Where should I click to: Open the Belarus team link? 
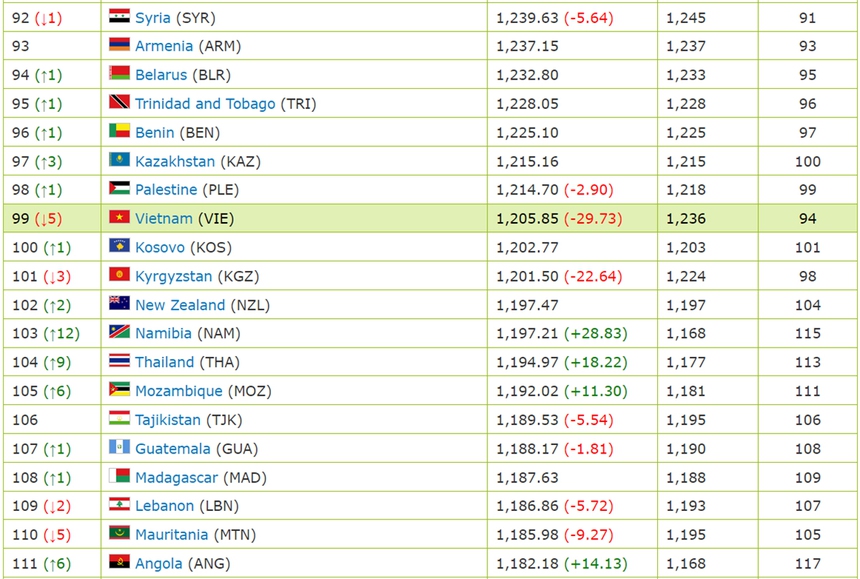[x=161, y=75]
